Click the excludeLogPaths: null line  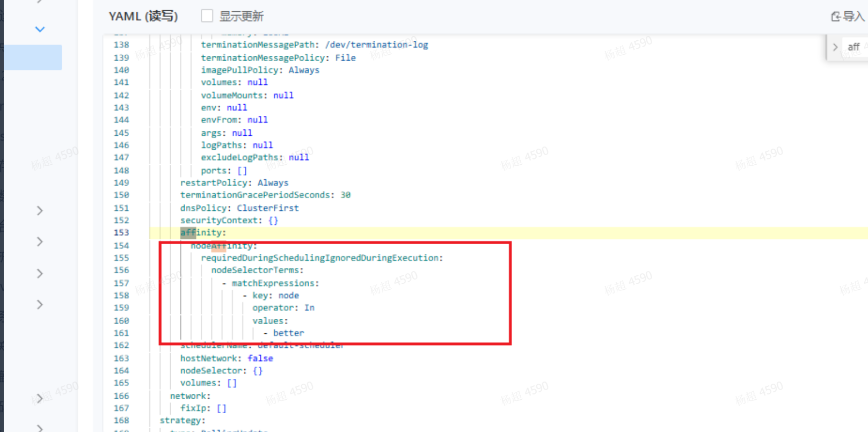255,158
